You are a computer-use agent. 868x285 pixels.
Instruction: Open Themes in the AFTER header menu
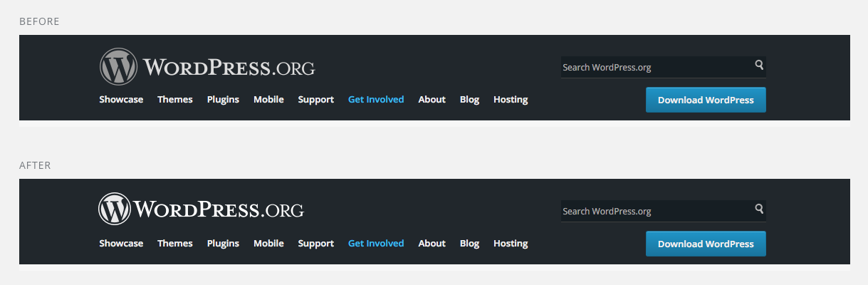pyautogui.click(x=175, y=244)
